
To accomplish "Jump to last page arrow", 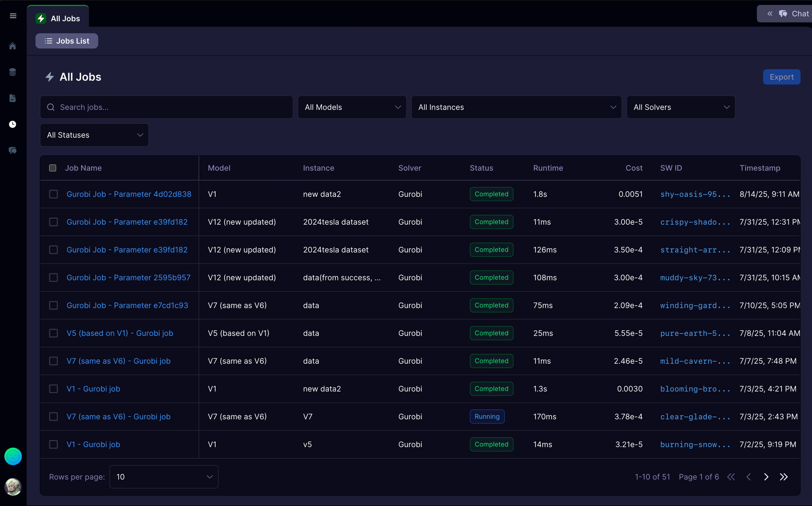I will pos(784,477).
